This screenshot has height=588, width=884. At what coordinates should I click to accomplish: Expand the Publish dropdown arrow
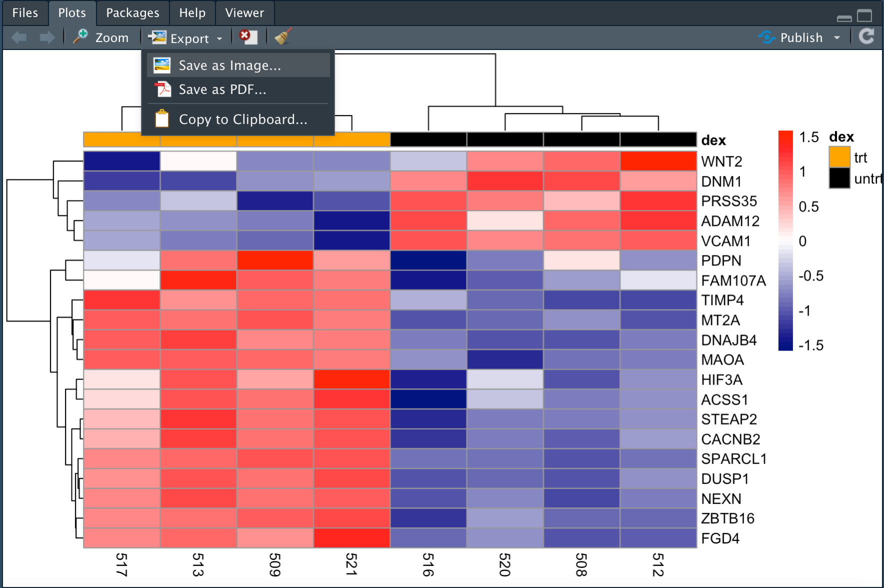(837, 38)
